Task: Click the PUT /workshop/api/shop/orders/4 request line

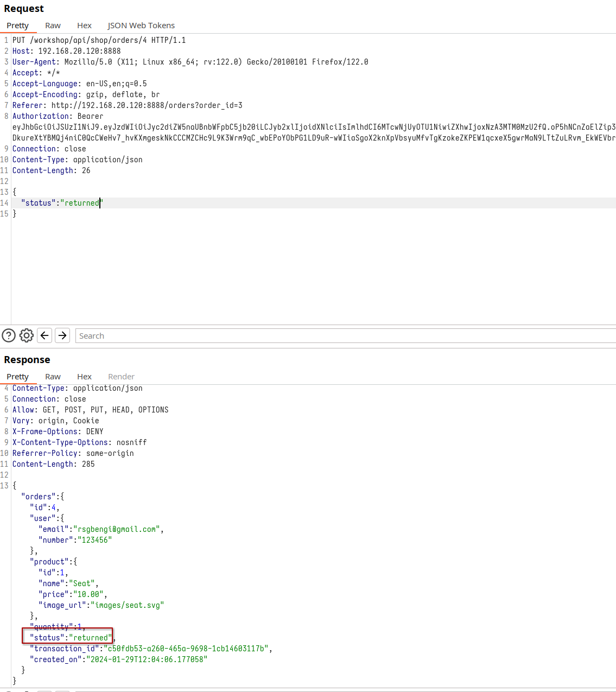Action: pos(99,40)
